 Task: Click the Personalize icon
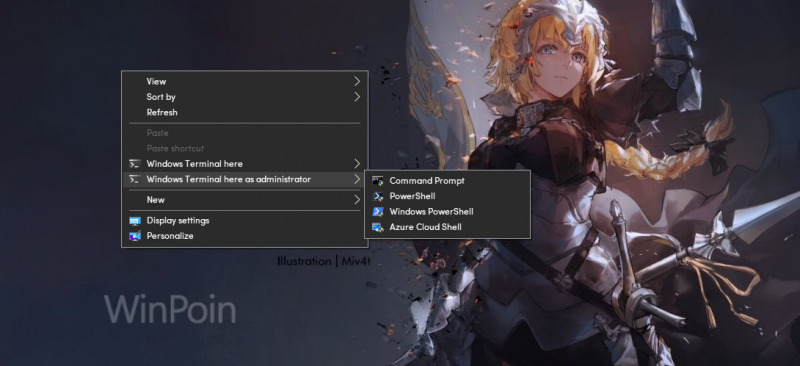135,236
